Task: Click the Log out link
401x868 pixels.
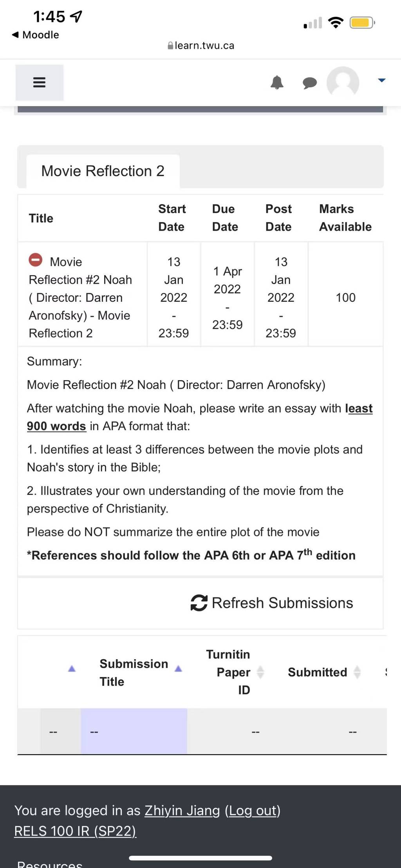Action: pos(253,810)
